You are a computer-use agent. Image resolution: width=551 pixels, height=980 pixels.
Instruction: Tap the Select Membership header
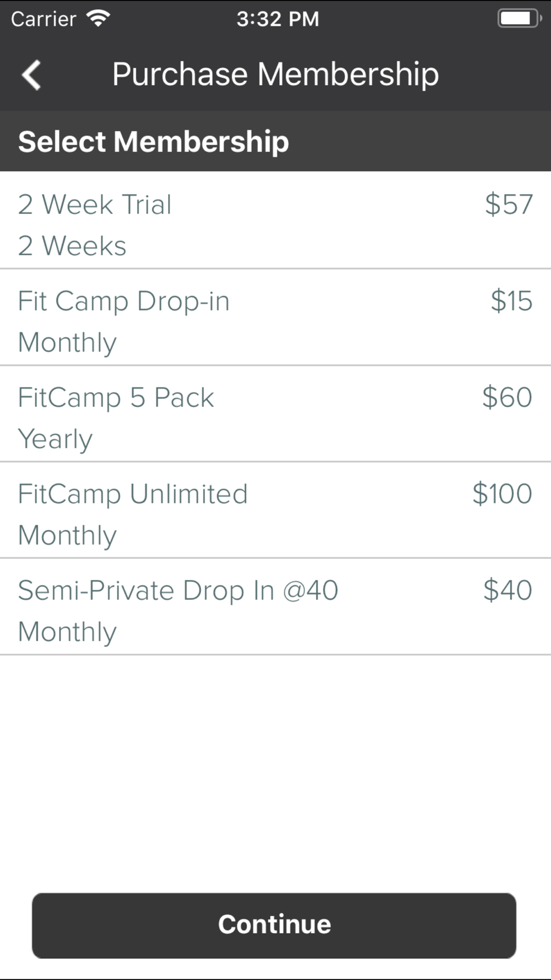153,142
